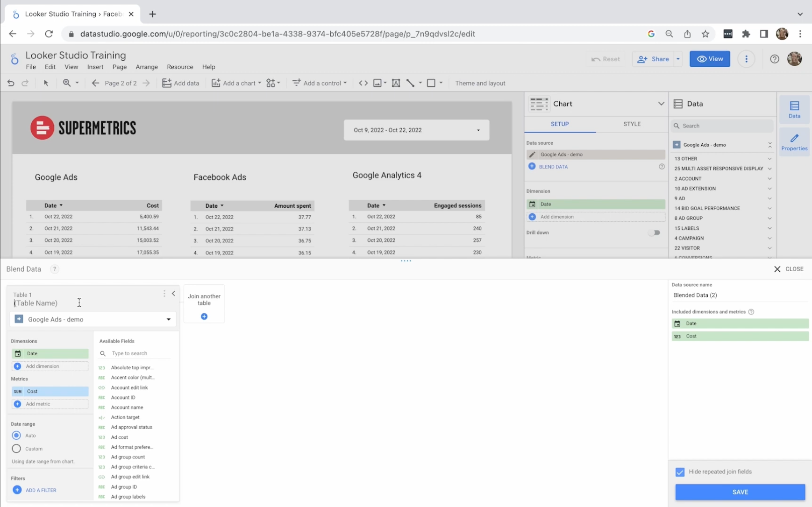The image size is (812, 507).
Task: Collapse Table 1 with the chevron
Action: click(173, 294)
